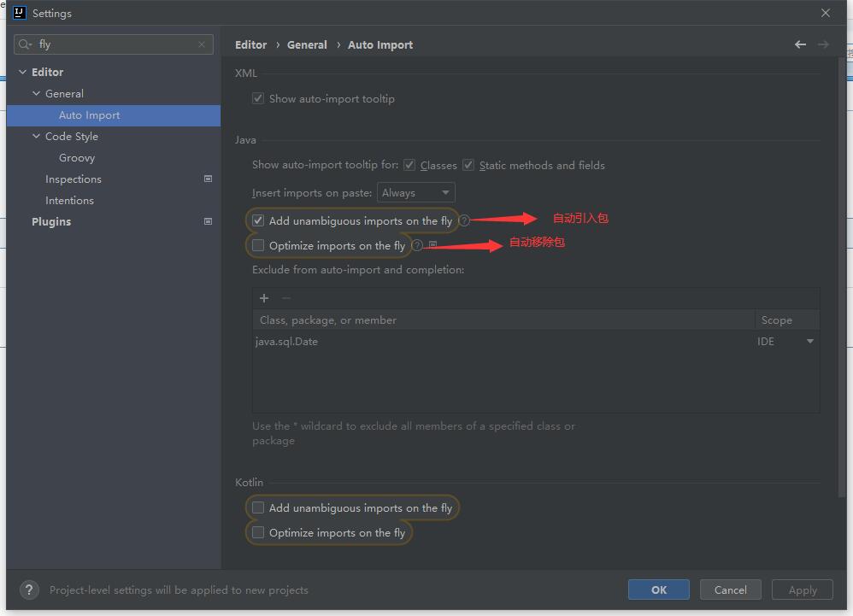Click project-level icon beside Plugins
Screen dimensions: 853x616
coord(208,221)
